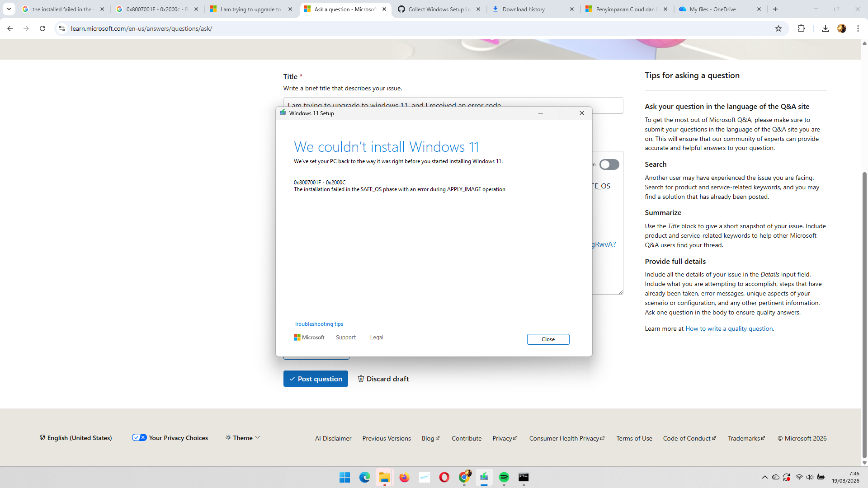Toggle the switch beside the details box
Screen dimensions: 868x488
pyautogui.click(x=609, y=164)
